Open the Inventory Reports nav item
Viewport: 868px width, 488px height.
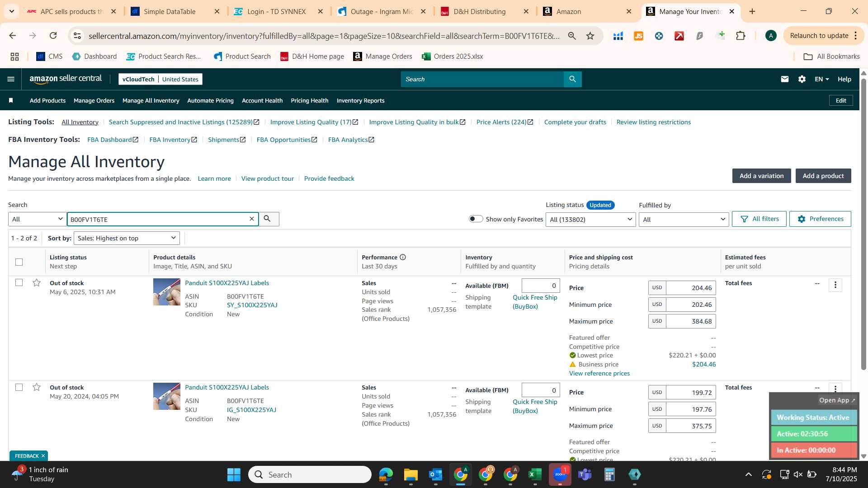(x=360, y=100)
